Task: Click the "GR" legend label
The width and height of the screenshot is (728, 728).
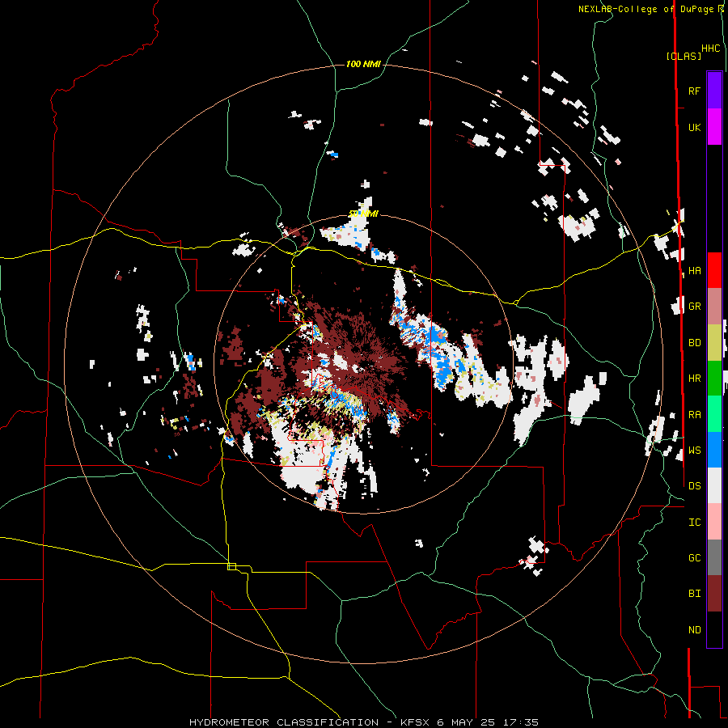Action: point(694,307)
